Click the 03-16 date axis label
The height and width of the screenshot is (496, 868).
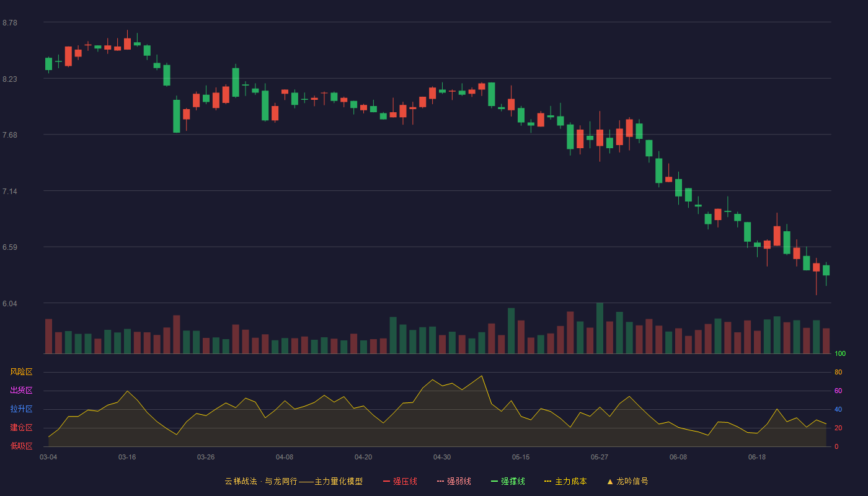127,457
